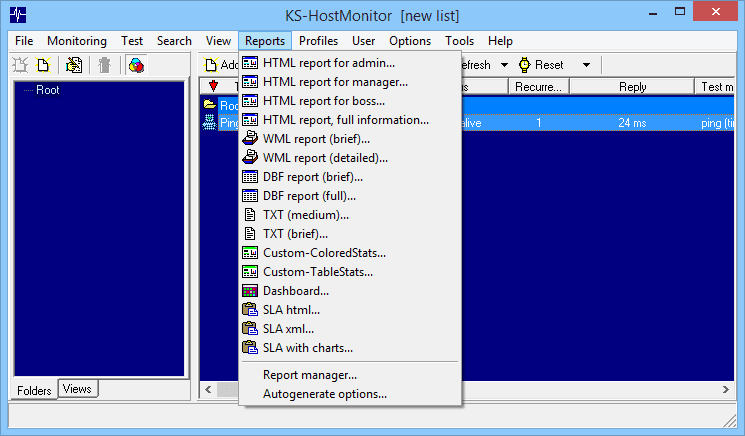Click the WML report (brief) printer icon
Screen dimensions: 745x436
tap(250, 139)
